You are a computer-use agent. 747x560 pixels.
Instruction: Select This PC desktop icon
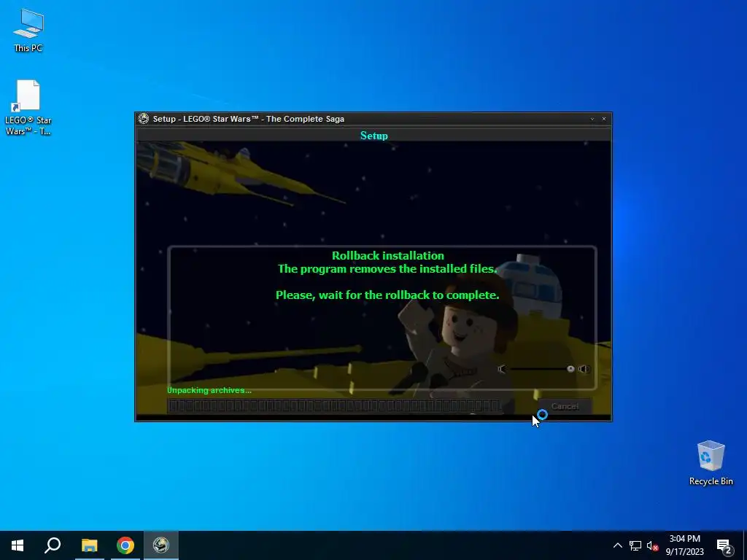click(x=28, y=31)
